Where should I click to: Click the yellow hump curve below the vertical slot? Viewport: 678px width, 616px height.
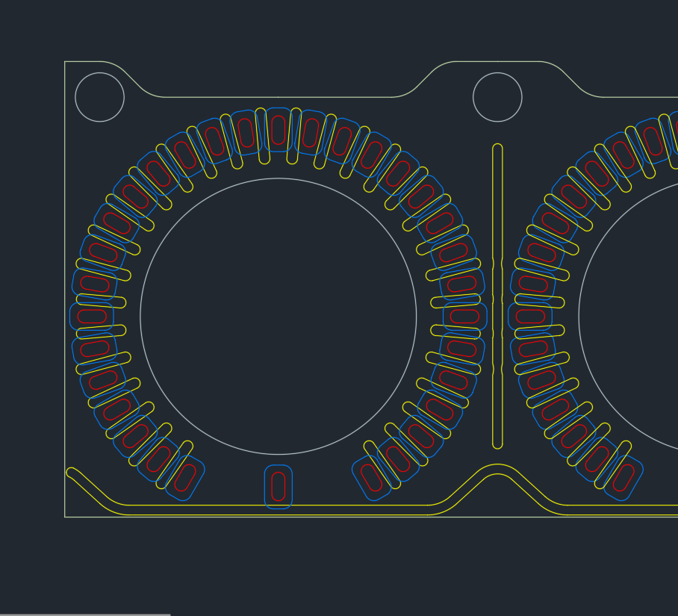click(x=497, y=465)
